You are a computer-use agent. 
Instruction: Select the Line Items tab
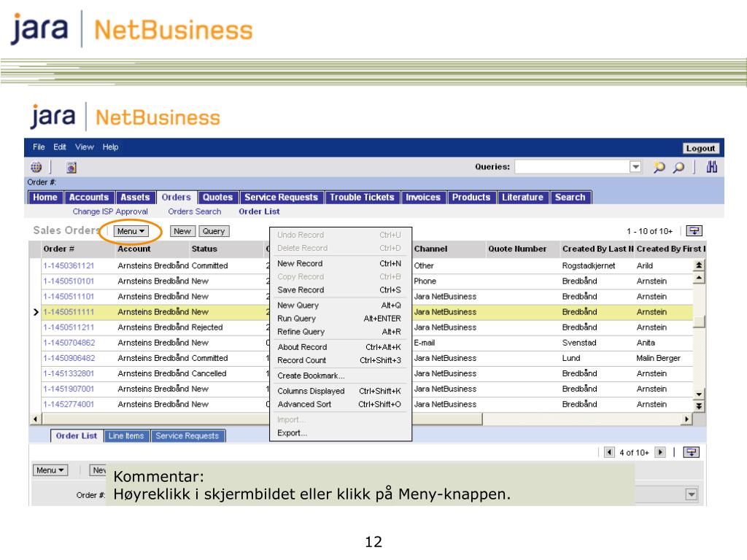tap(126, 436)
